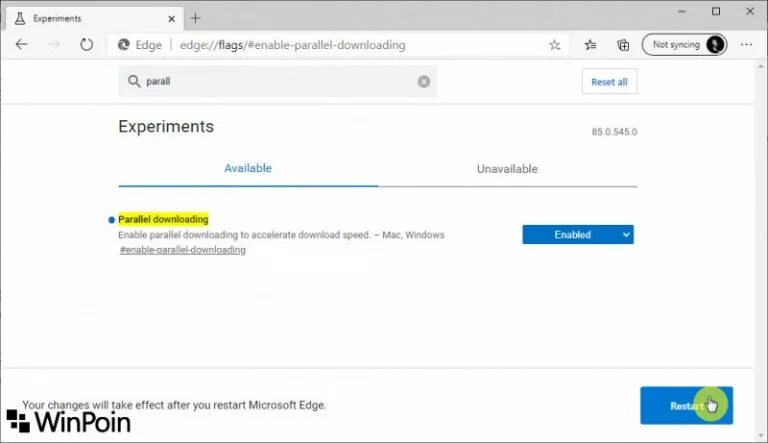Click the version number 85.0.545.0

(x=614, y=131)
